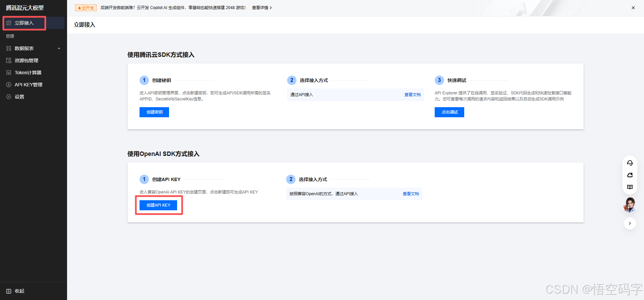Viewport: 644px width, 300px height.
Task: Open the documentation book icon
Action: tap(630, 187)
